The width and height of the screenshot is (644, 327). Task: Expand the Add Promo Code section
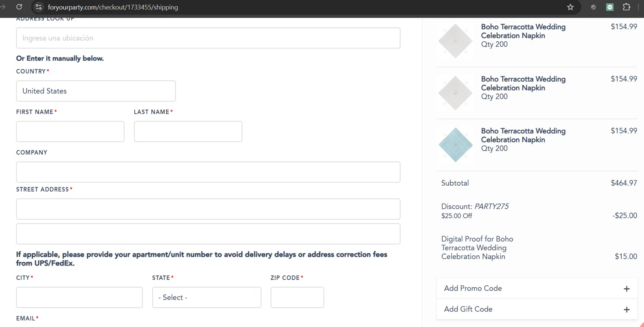click(x=473, y=288)
